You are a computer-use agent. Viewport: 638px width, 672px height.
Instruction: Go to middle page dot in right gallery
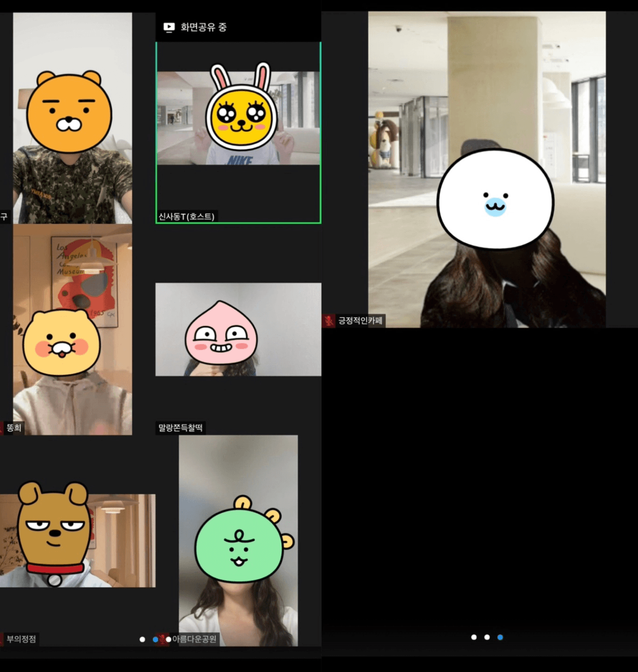click(x=487, y=637)
